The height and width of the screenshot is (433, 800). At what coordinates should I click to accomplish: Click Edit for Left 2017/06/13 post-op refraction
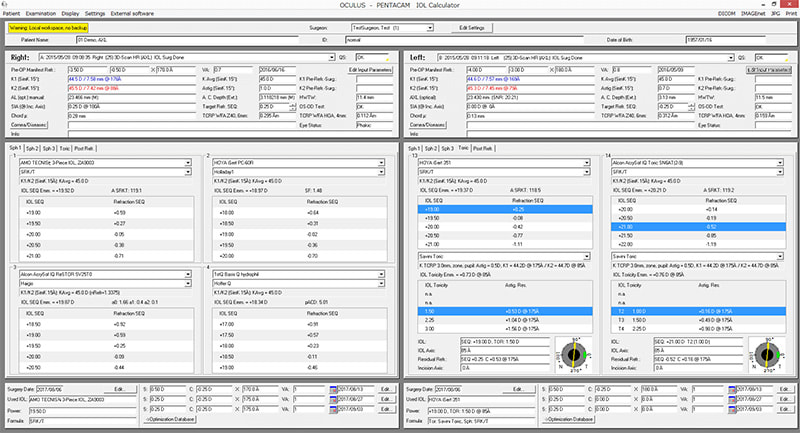[784, 389]
